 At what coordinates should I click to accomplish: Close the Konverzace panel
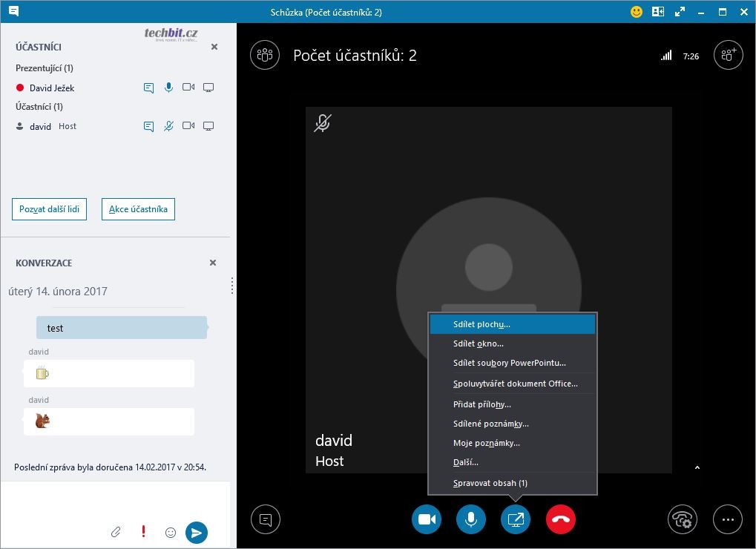pos(213,263)
